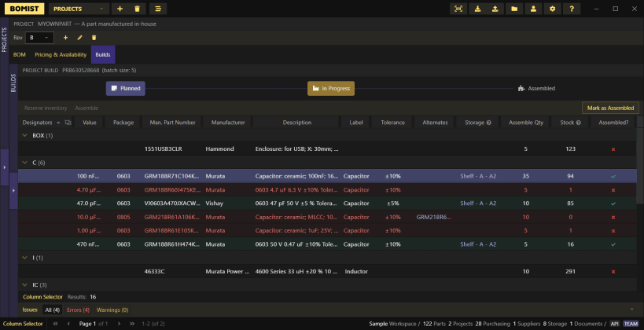Click the Planned stage button
This screenshot has width=644, height=330.
[126, 88]
